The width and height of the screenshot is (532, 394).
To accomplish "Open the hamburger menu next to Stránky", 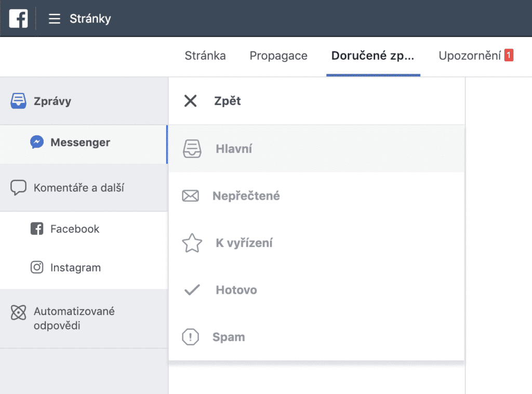I will 55,19.
